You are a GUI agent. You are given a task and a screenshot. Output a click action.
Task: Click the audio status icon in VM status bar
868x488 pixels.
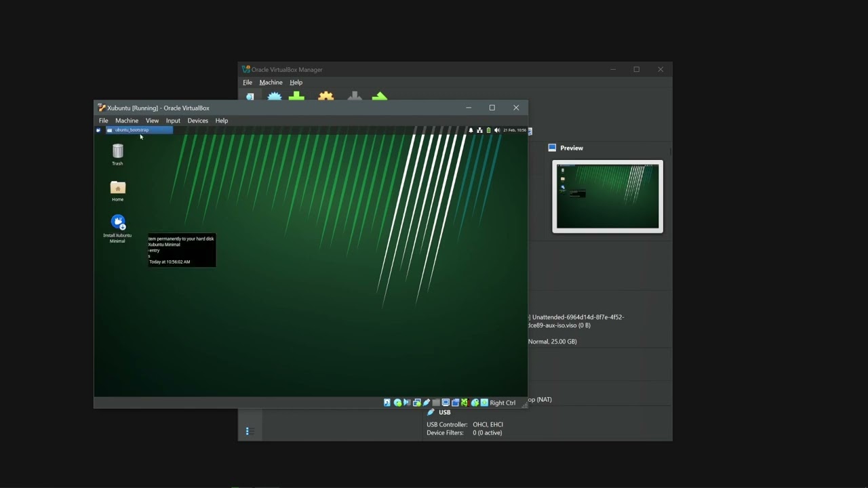click(x=407, y=403)
